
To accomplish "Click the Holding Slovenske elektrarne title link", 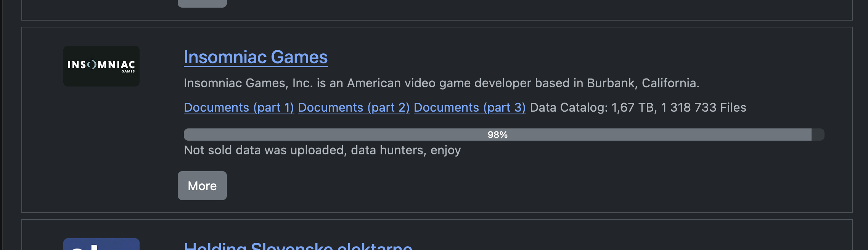I will (298, 246).
